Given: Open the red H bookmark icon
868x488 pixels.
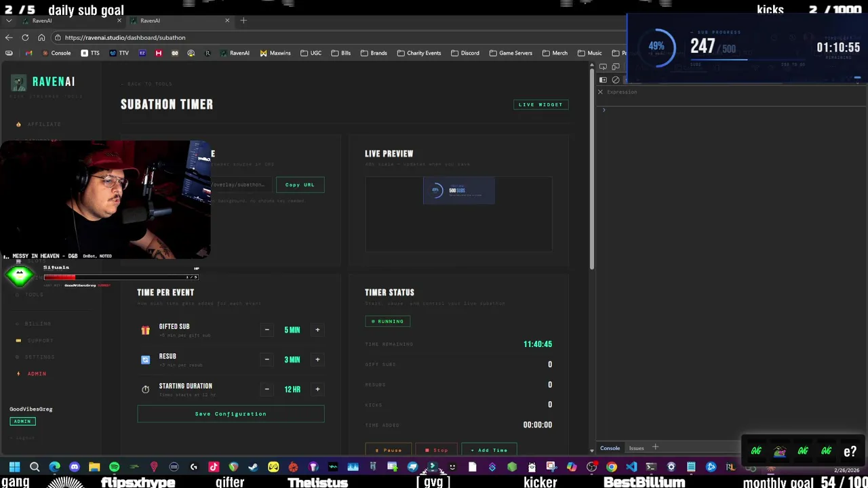Looking at the screenshot, I should click(x=159, y=53).
